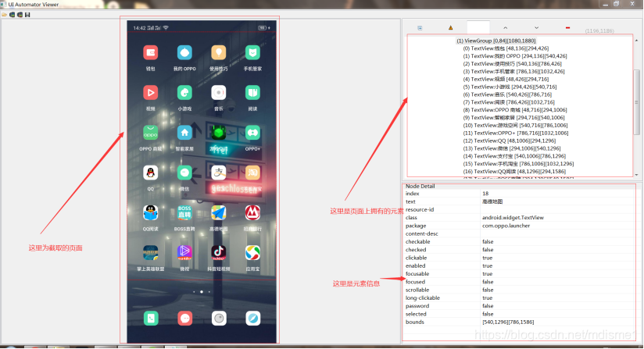Click the Next search result down arrow
This screenshot has height=349, width=644.
click(x=536, y=28)
